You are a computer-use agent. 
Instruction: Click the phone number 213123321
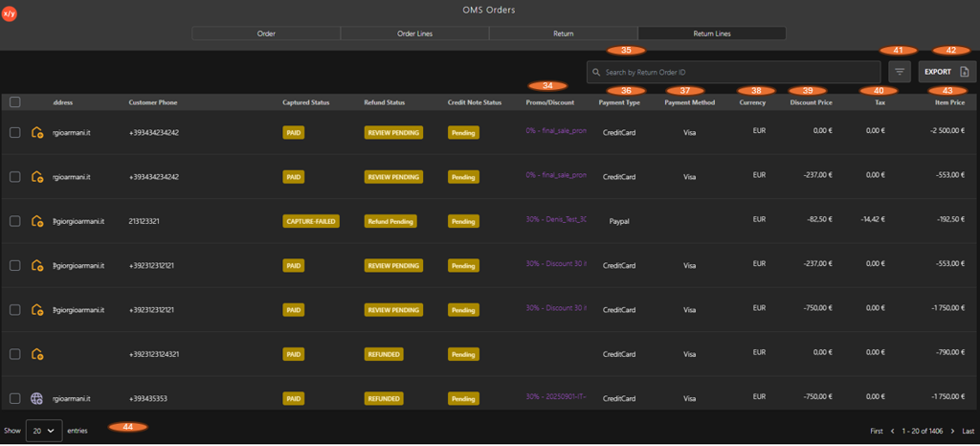point(145,221)
